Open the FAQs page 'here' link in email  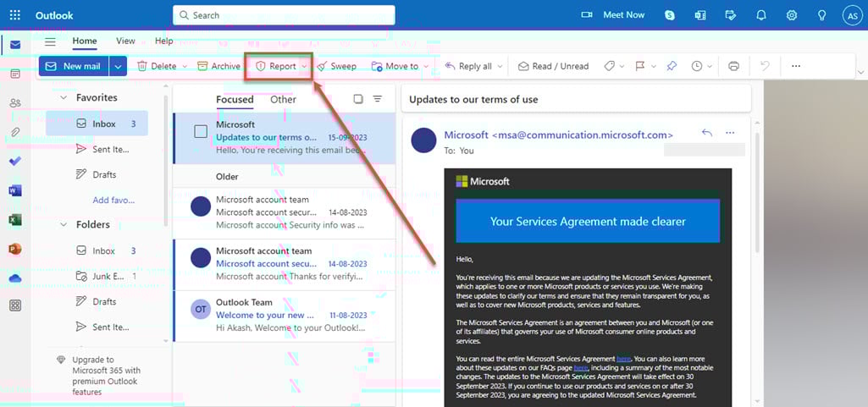click(581, 368)
